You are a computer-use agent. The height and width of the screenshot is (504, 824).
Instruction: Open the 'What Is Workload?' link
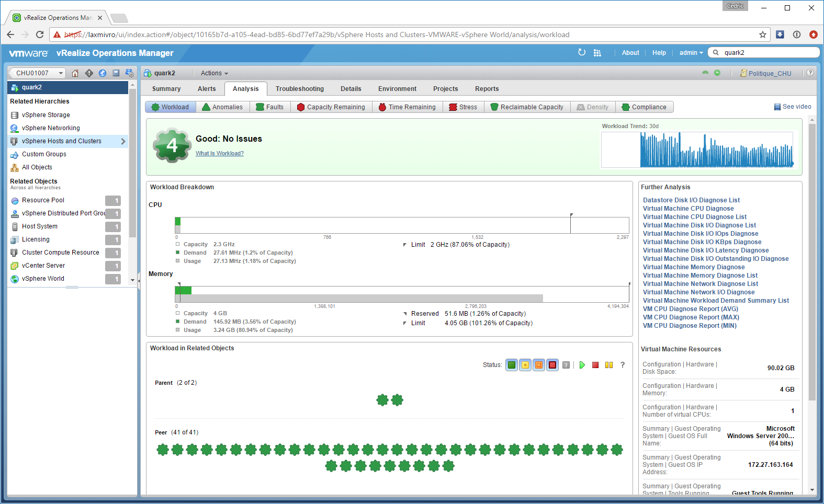(220, 153)
